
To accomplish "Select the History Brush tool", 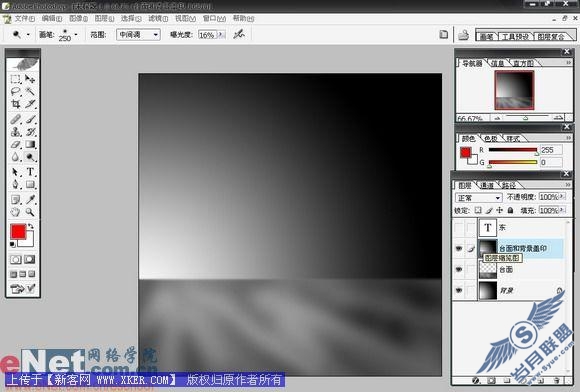I will point(30,132).
